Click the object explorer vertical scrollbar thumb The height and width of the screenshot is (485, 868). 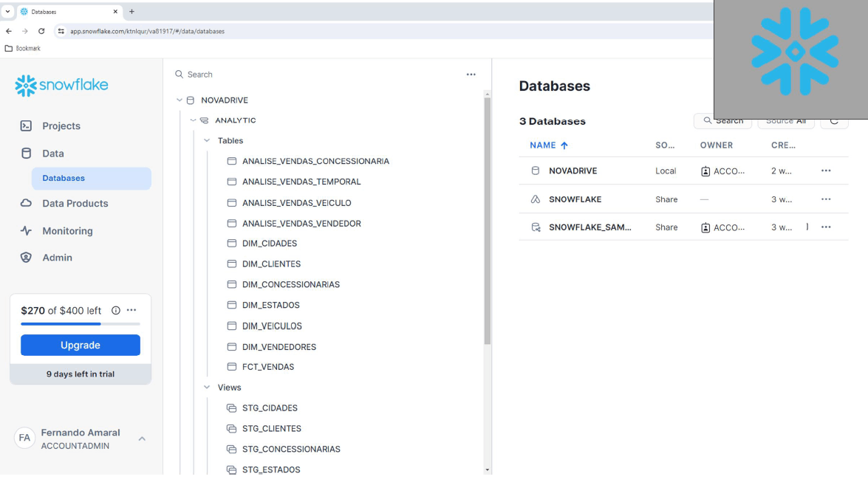[x=487, y=221]
